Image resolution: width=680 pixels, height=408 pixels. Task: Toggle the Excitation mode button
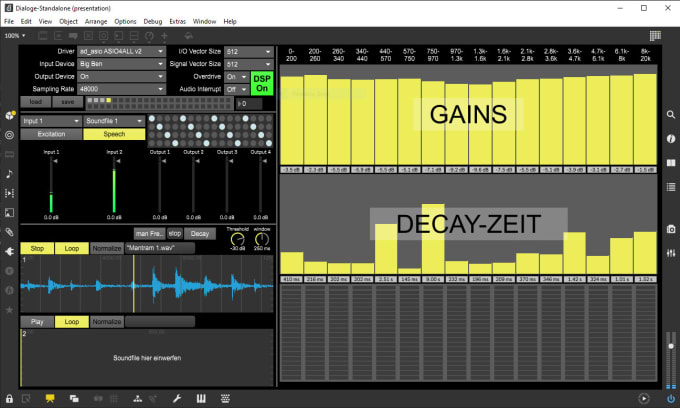point(51,134)
